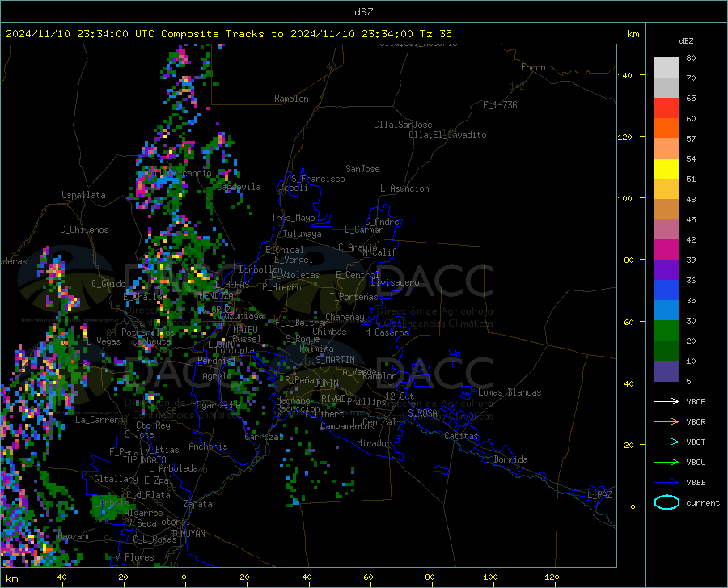Viewport: 728px width, 588px height.
Task: Click the Mirador label
Action: tap(373, 443)
